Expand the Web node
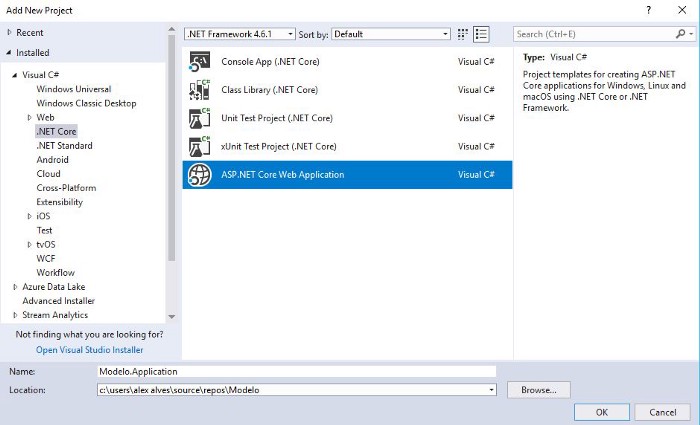 [x=29, y=117]
